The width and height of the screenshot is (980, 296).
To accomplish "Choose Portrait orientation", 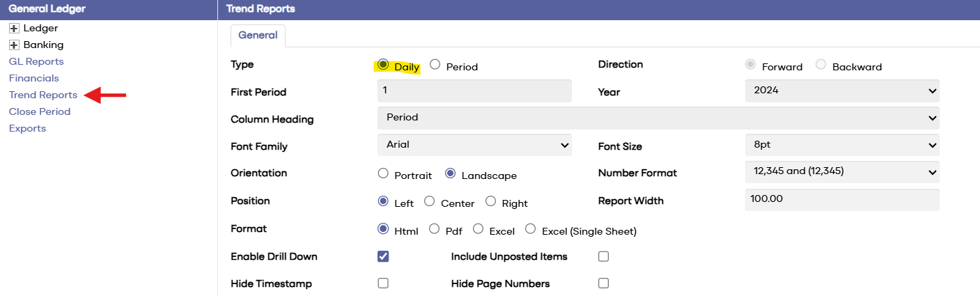I will click(383, 173).
